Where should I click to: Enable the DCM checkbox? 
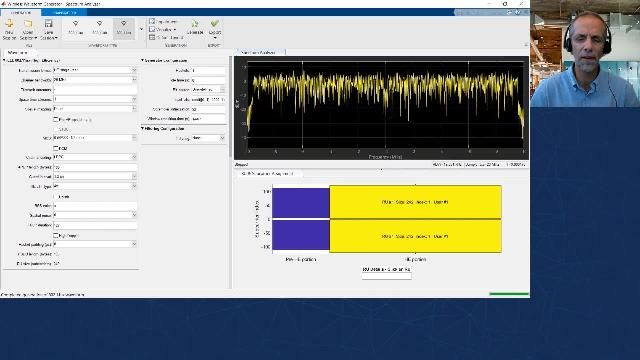pyautogui.click(x=56, y=148)
